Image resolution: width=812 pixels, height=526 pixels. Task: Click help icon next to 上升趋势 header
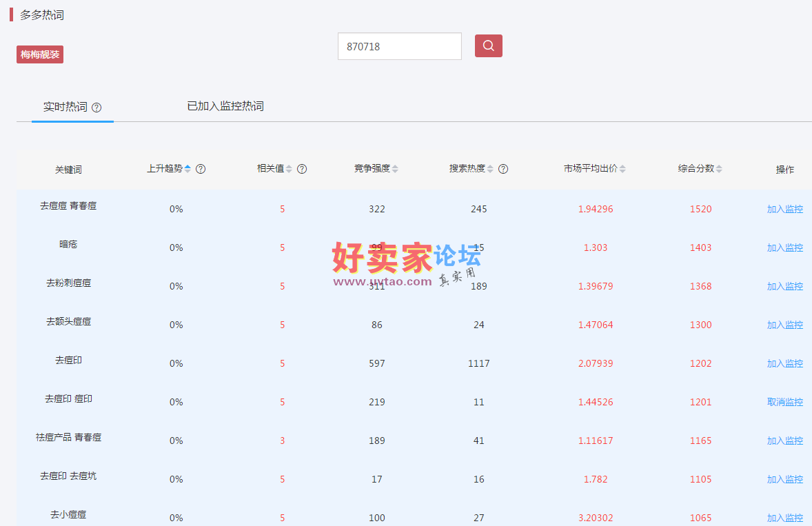201,169
